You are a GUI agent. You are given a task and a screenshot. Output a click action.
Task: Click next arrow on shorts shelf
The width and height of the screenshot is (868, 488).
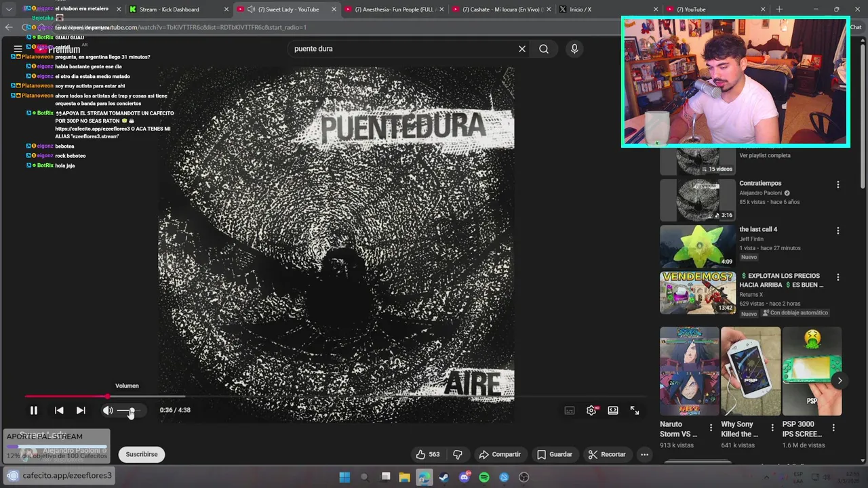[840, 380]
